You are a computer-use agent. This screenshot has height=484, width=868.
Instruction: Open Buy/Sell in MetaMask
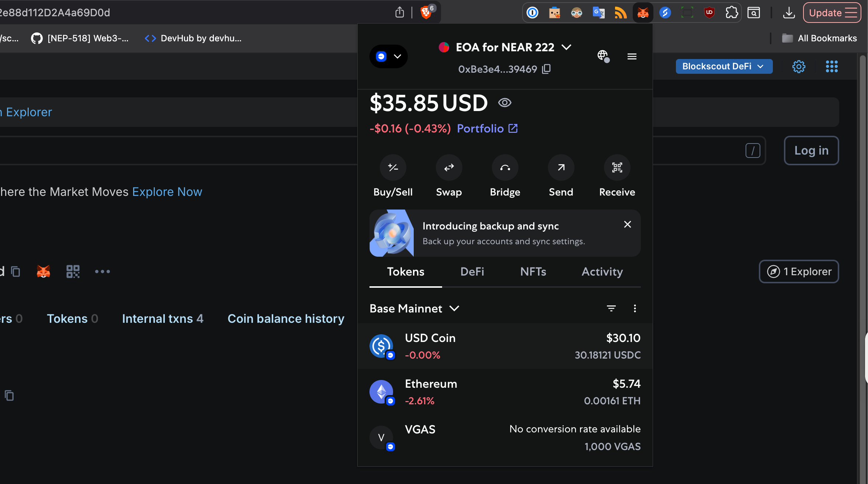coord(392,167)
